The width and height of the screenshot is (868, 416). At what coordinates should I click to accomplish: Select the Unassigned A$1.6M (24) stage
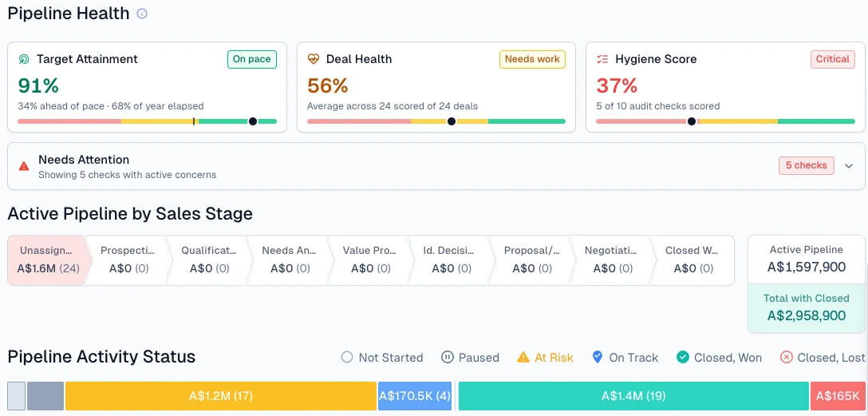[48, 260]
